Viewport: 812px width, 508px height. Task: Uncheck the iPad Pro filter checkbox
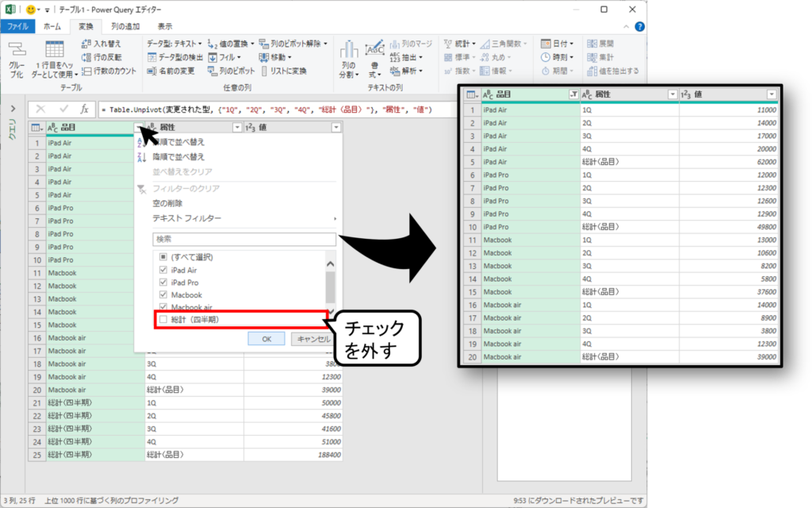pos(163,282)
